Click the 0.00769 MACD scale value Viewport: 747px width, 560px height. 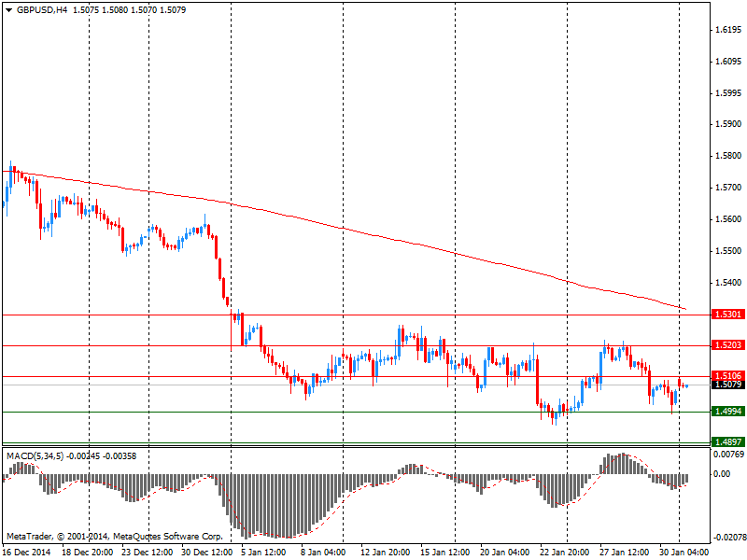pyautogui.click(x=729, y=455)
